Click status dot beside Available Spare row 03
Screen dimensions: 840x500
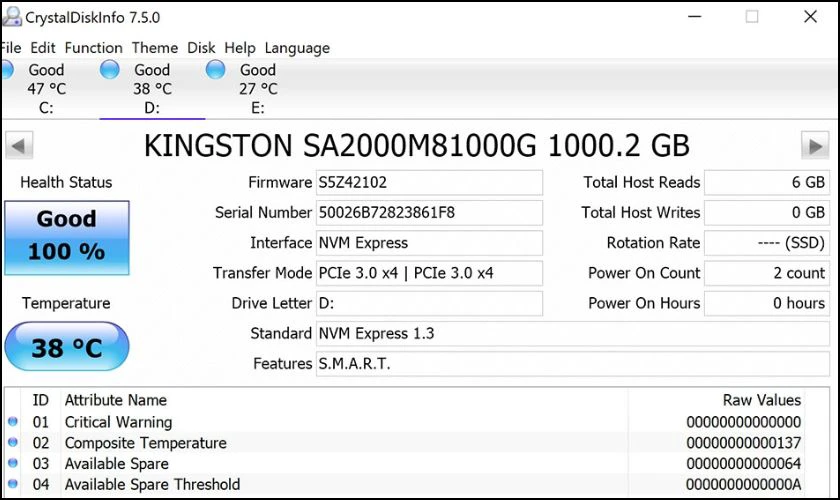point(13,463)
